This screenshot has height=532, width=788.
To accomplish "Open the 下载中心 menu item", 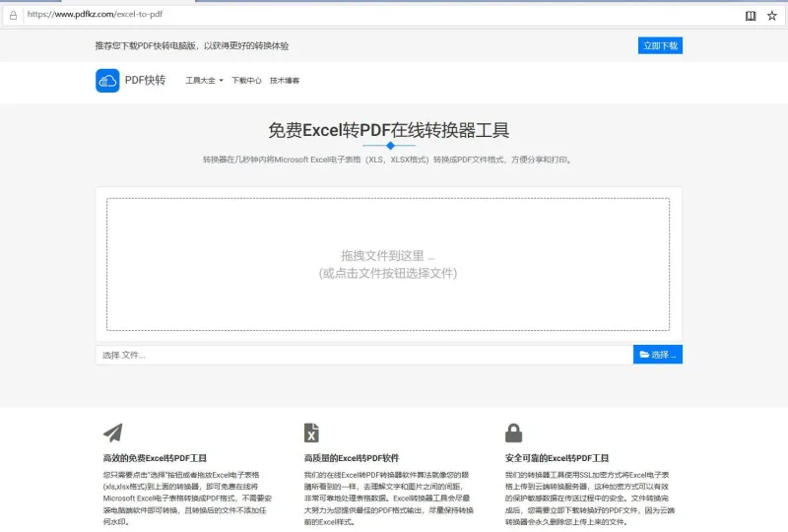I will pyautogui.click(x=246, y=81).
